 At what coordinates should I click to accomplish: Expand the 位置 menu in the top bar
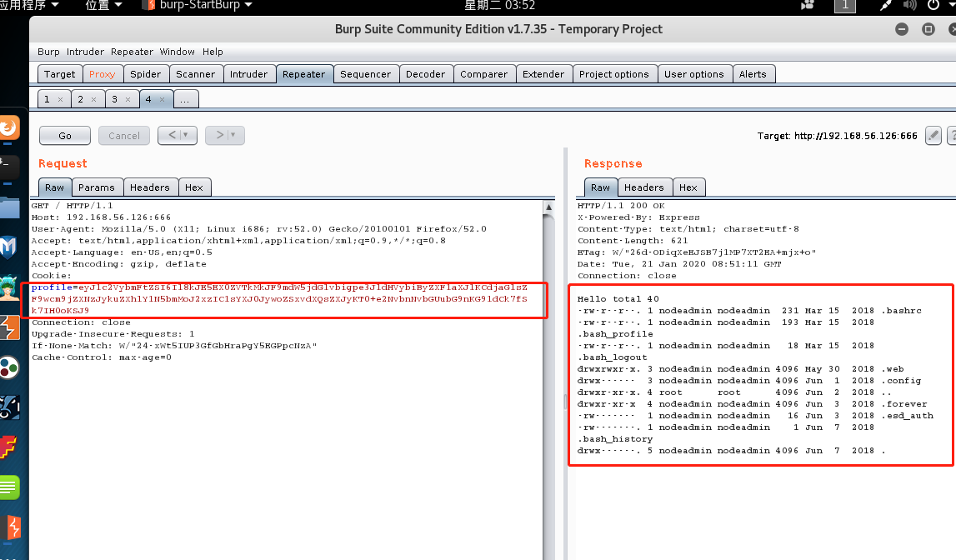click(x=98, y=6)
